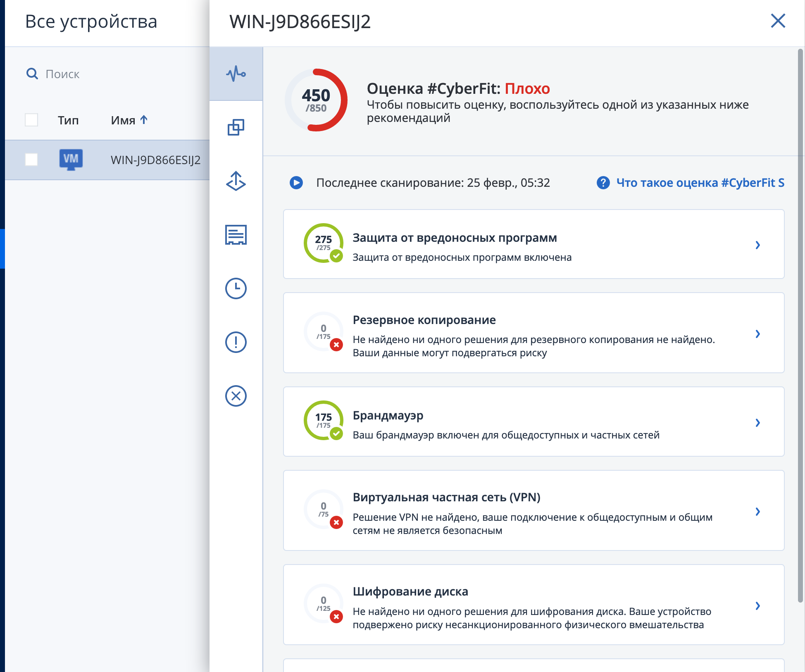
Task: Click the 450/850 overall CyberFit gauge
Action: 316,100
